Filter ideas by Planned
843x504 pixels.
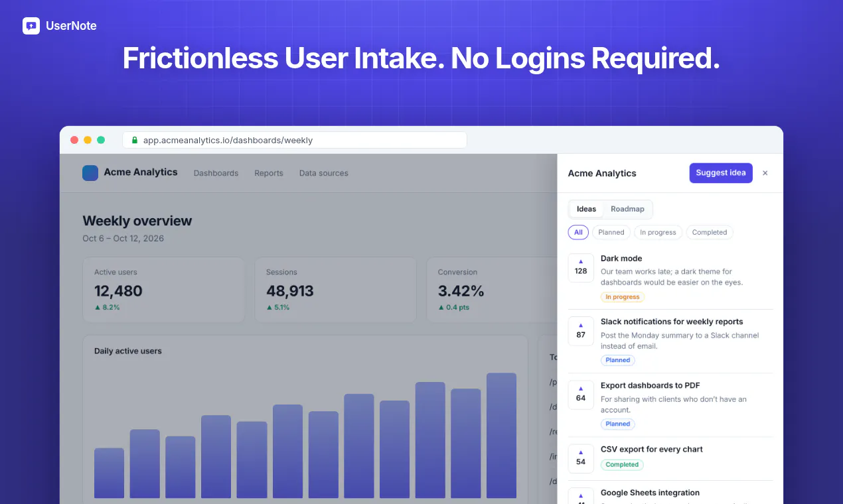[x=611, y=232]
